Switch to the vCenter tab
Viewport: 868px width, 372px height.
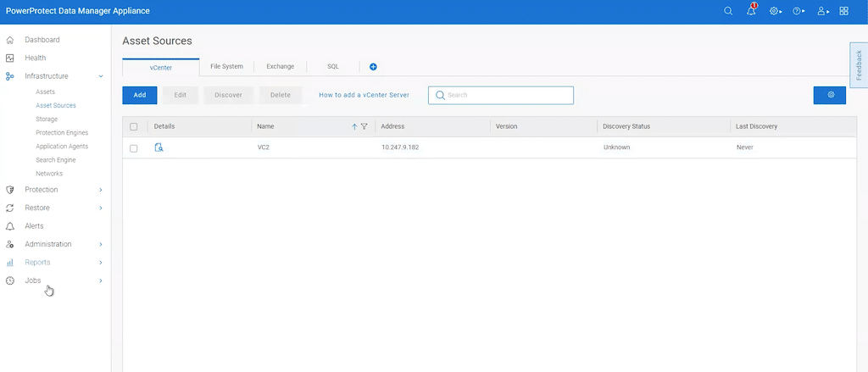point(160,68)
